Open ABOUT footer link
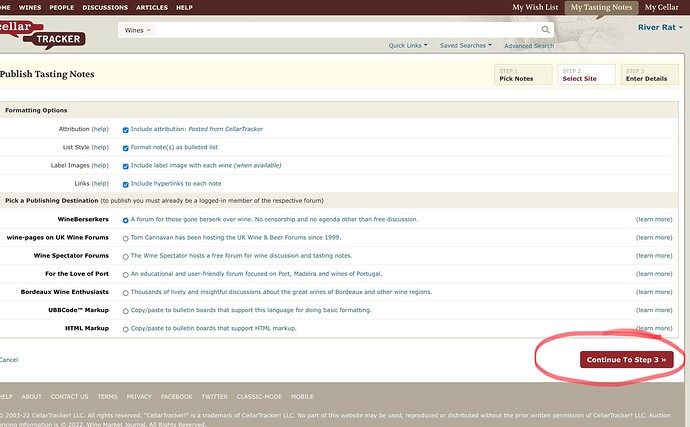 [x=32, y=397]
